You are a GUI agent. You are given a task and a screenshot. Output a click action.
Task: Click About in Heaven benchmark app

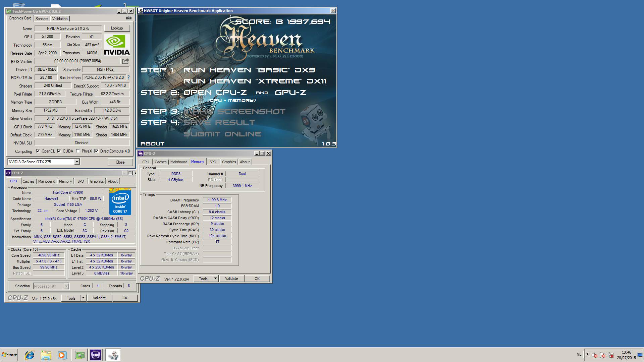[x=152, y=144]
